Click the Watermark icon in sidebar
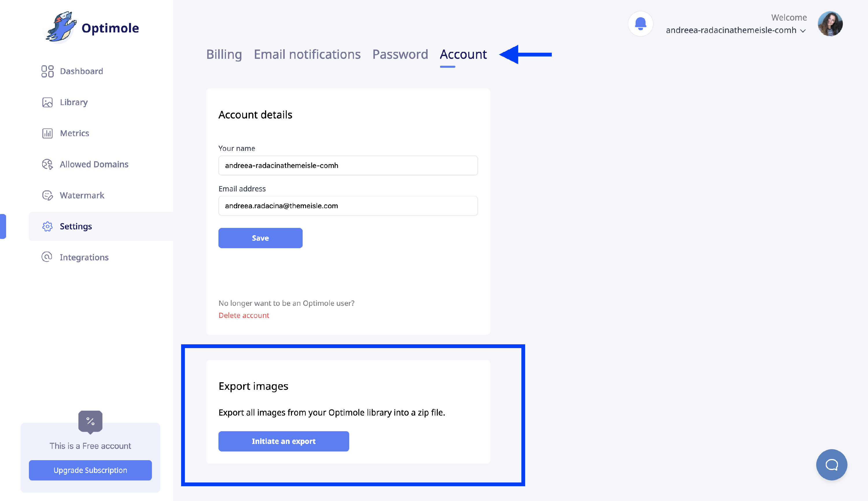The width and height of the screenshot is (868, 501). click(47, 195)
